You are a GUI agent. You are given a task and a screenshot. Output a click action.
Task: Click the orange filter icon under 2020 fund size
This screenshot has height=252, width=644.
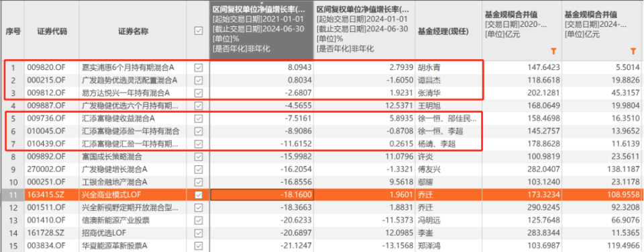(553, 51)
